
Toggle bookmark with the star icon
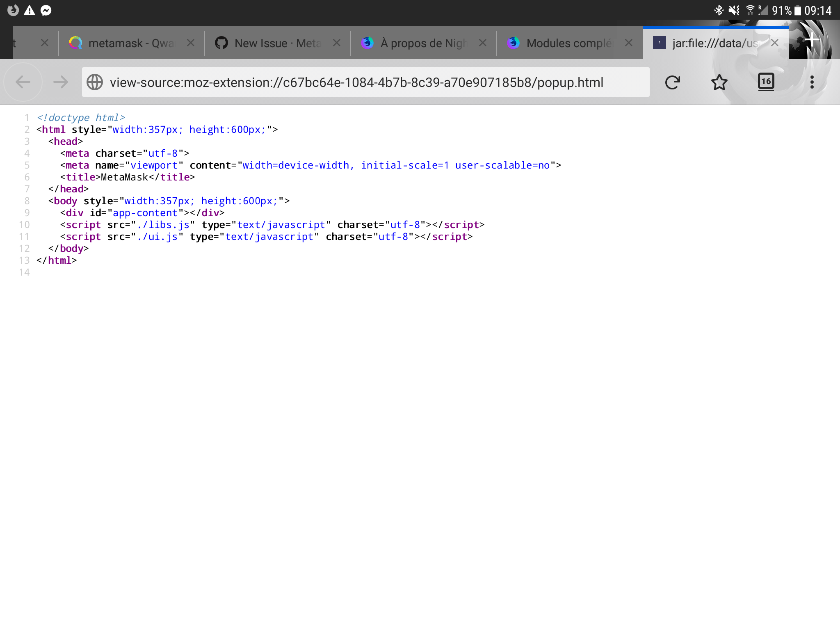pos(720,82)
